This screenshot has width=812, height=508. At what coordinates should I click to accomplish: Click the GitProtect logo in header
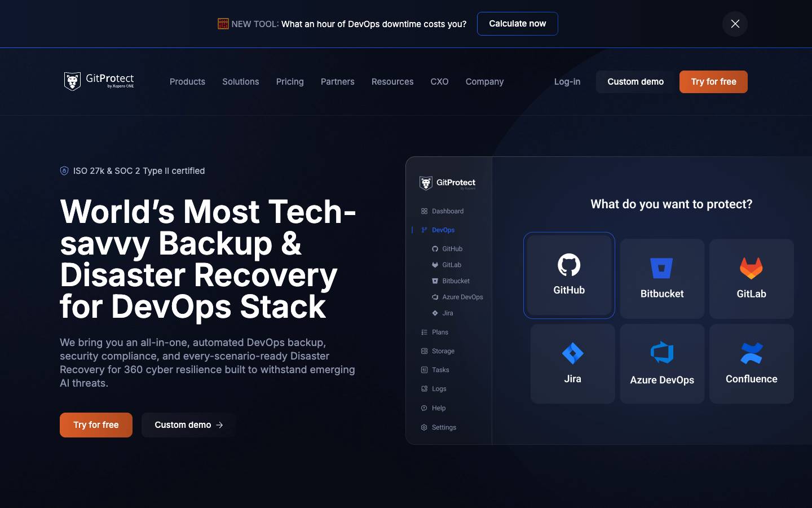coord(99,81)
